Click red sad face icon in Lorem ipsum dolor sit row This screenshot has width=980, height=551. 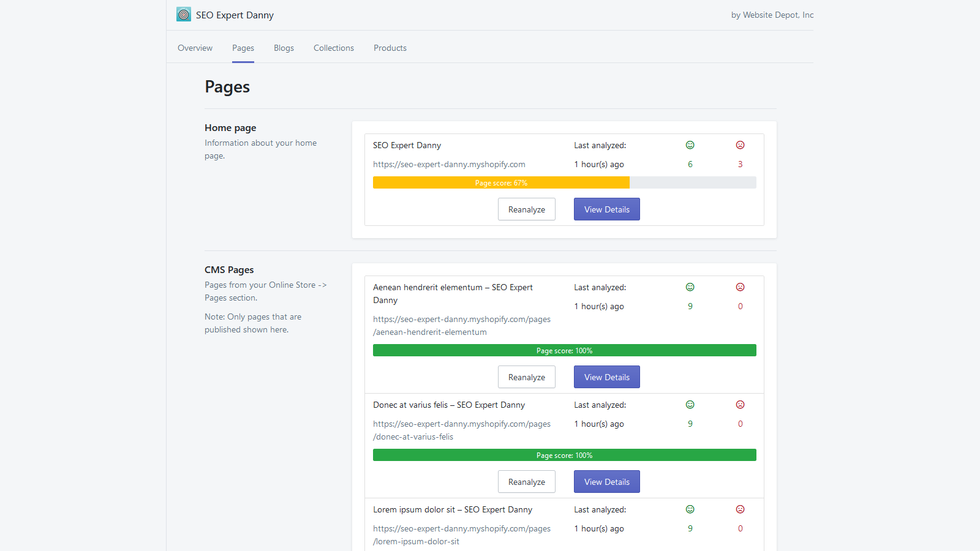click(741, 509)
